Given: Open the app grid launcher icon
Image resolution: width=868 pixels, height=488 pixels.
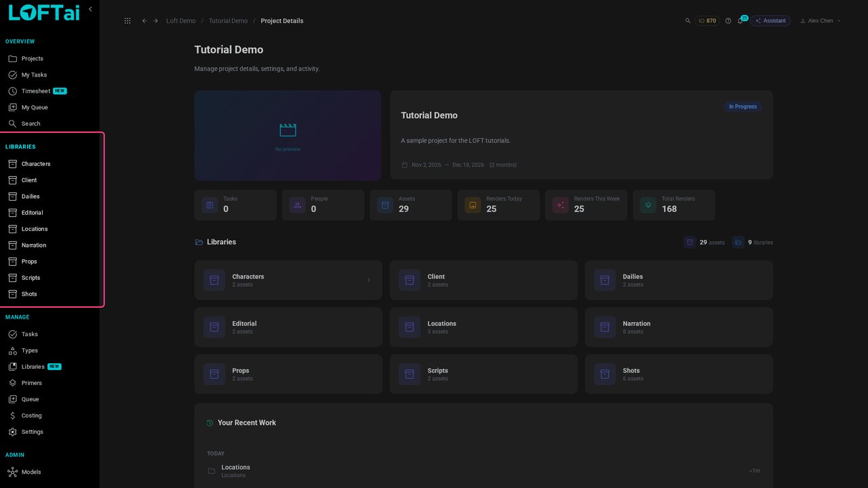Looking at the screenshot, I should point(127,21).
